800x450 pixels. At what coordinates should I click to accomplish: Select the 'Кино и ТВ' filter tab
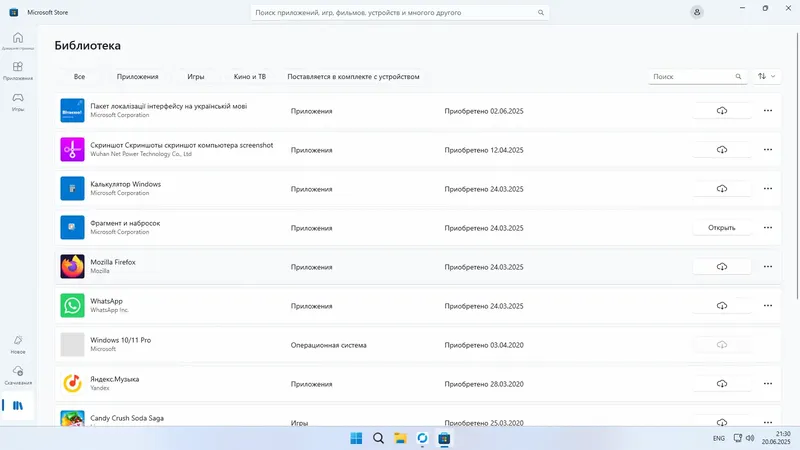coord(249,77)
